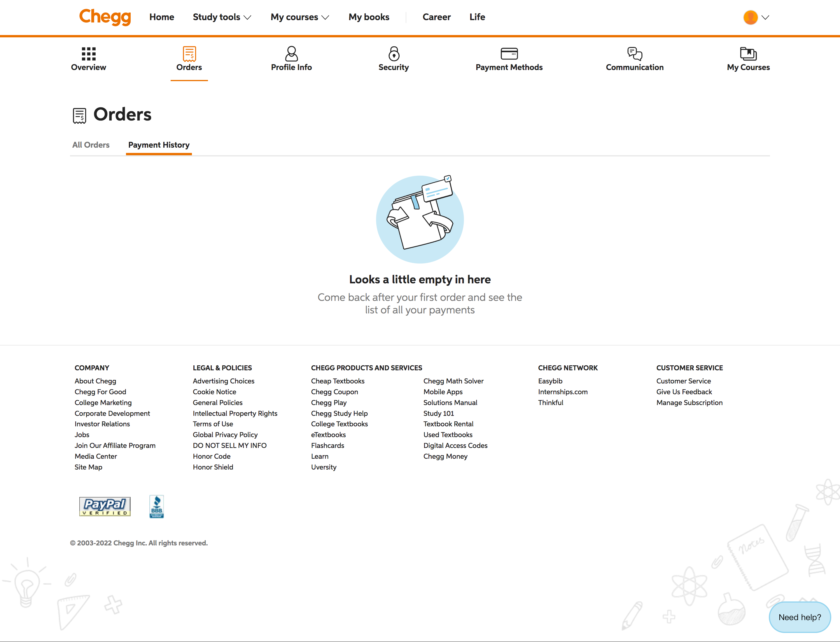Open Life in top navigation

coord(477,17)
